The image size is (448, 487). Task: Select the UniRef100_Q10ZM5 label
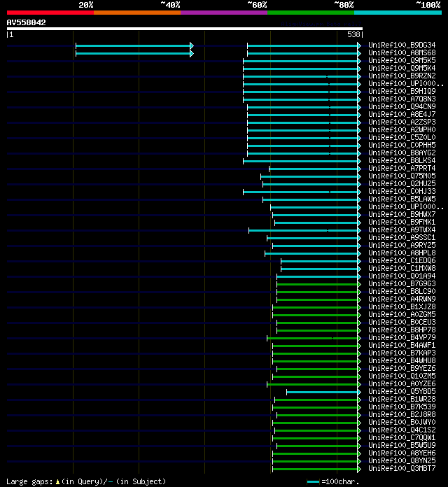coord(402,376)
